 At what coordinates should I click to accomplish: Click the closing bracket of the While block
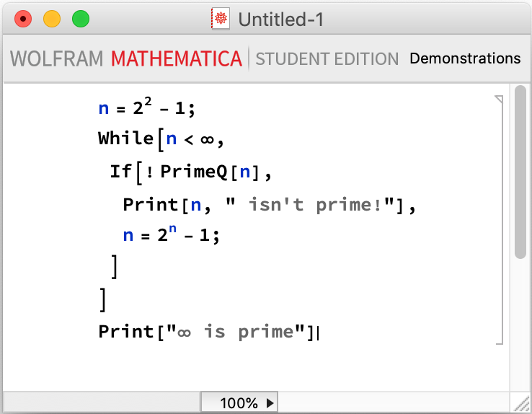coord(103,299)
